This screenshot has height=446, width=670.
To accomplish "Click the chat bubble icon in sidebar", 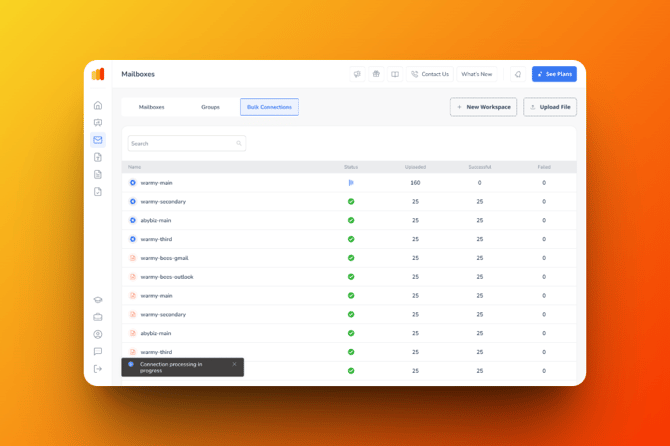I will tap(98, 352).
